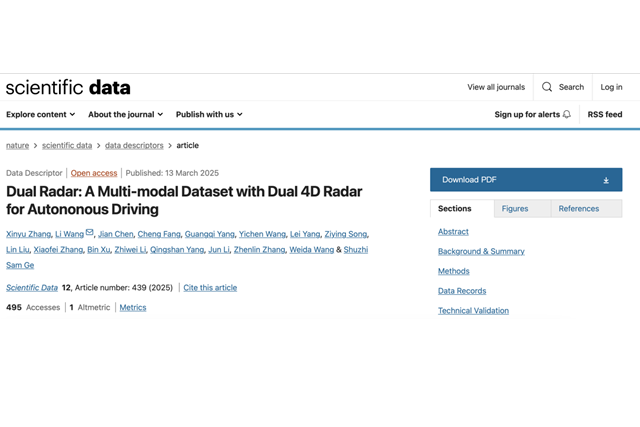Click the Search magnifier icon
Image resolution: width=640 pixels, height=427 pixels.
pos(547,87)
